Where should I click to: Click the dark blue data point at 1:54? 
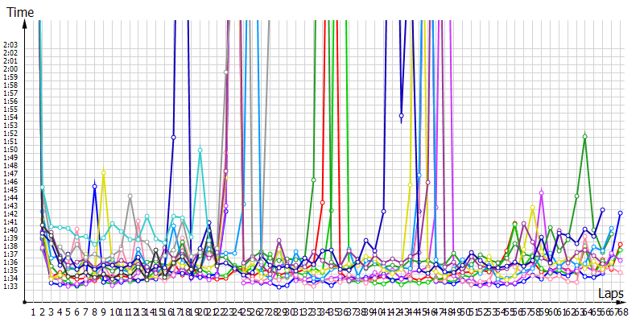(401, 115)
